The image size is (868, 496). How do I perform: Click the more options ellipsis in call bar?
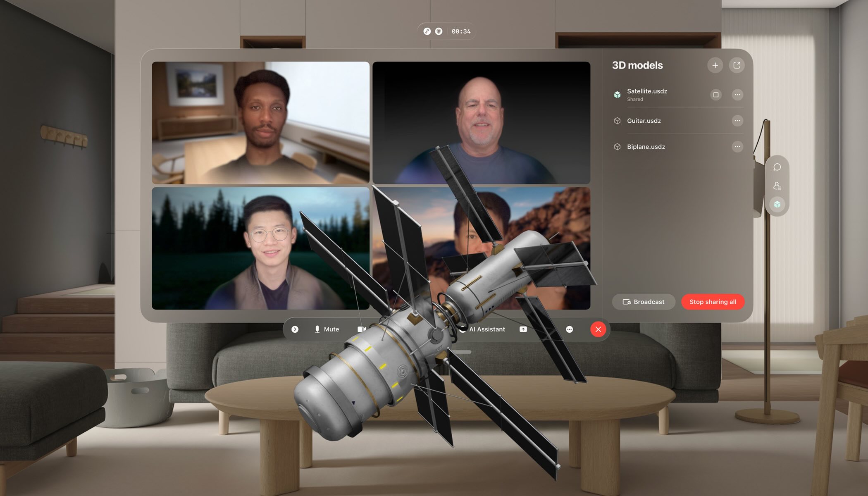pyautogui.click(x=570, y=329)
